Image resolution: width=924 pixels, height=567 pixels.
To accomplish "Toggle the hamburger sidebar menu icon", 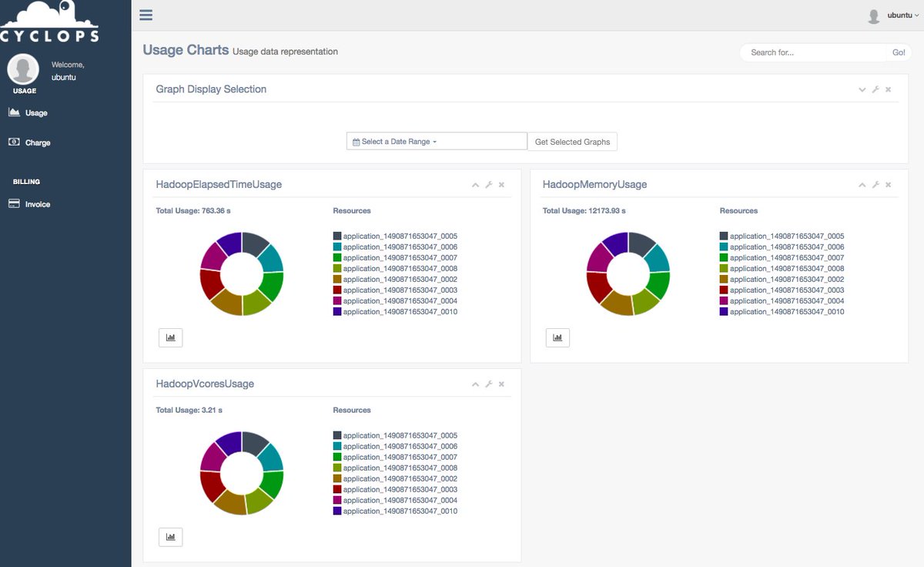I will point(146,15).
